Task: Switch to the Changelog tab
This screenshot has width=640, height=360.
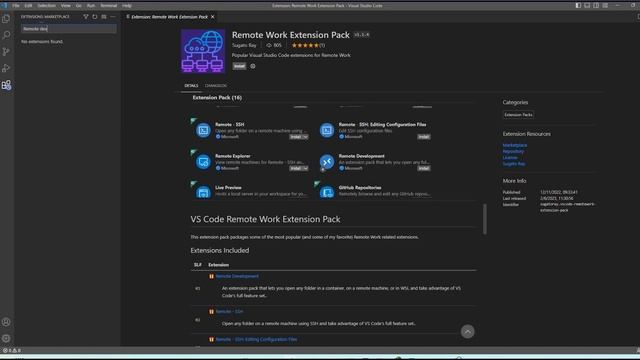Action: pyautogui.click(x=216, y=86)
